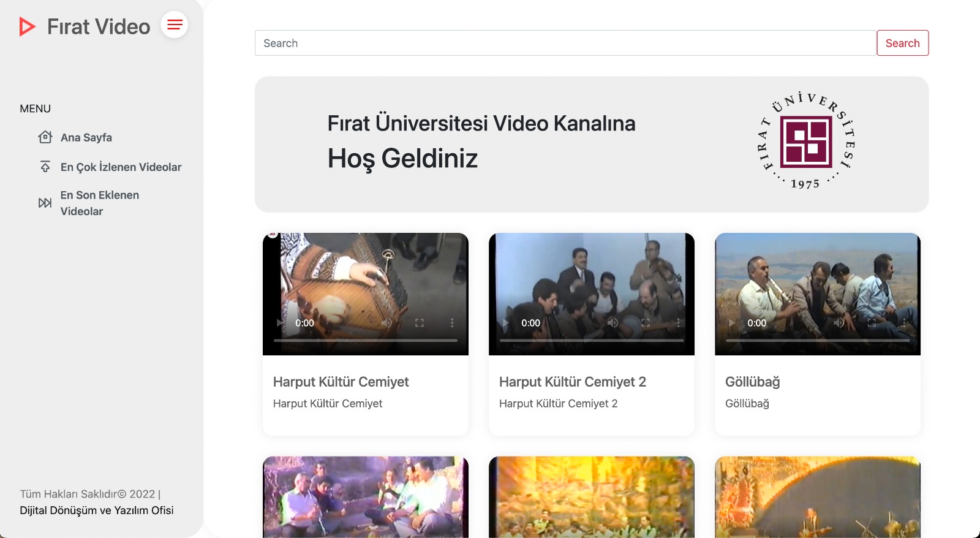Open the Harput Kültür Cemiyet card title
Viewport: 980px width, 538px height.
click(341, 382)
